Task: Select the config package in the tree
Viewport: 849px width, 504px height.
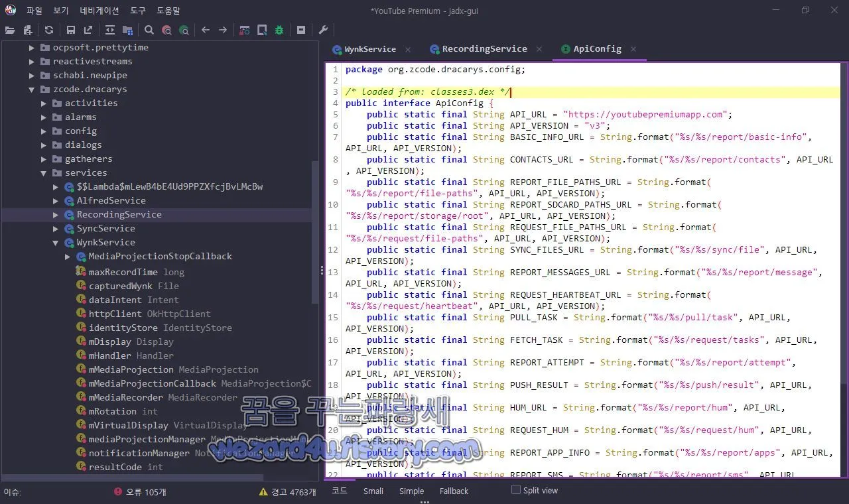Action: (x=81, y=131)
